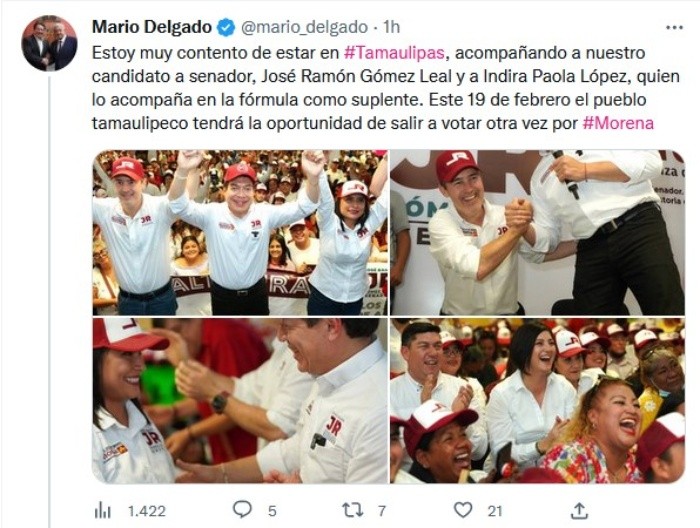Open the three-dot more options menu
Viewport: 700px width, 528px height.
[x=674, y=28]
